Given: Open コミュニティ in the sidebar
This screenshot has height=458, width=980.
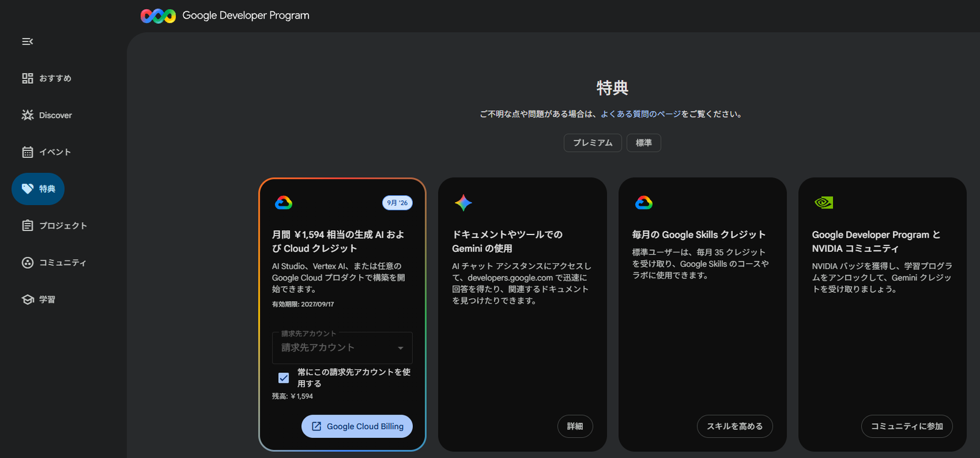Looking at the screenshot, I should [x=54, y=263].
